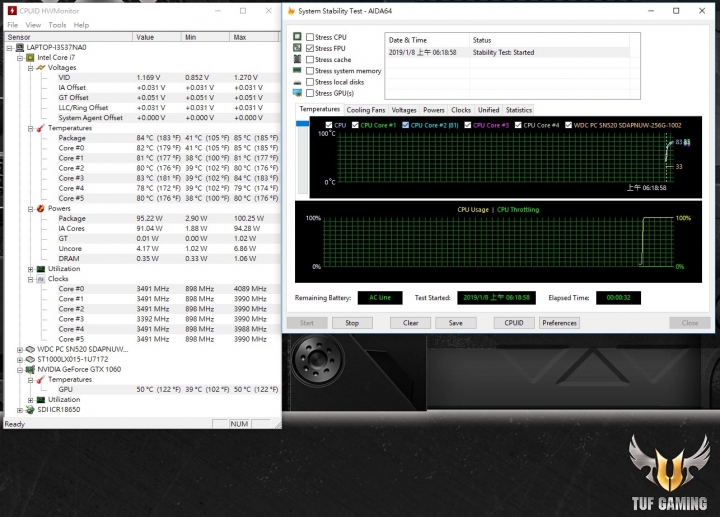The height and width of the screenshot is (517, 720).
Task: Click the Voltages lightning icon in HWMonitor
Action: [x=41, y=67]
